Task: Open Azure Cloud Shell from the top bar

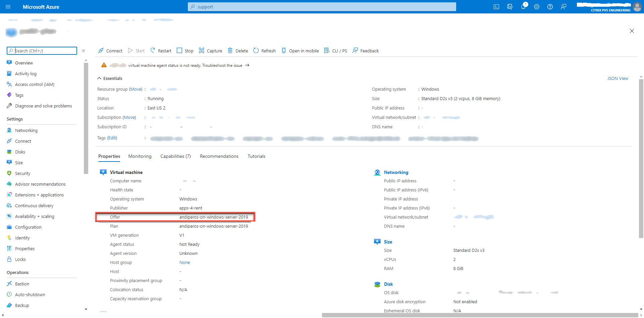Action: point(496,7)
